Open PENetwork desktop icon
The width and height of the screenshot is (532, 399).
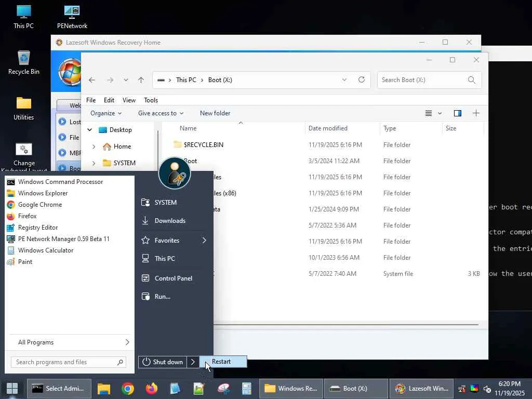point(72,16)
